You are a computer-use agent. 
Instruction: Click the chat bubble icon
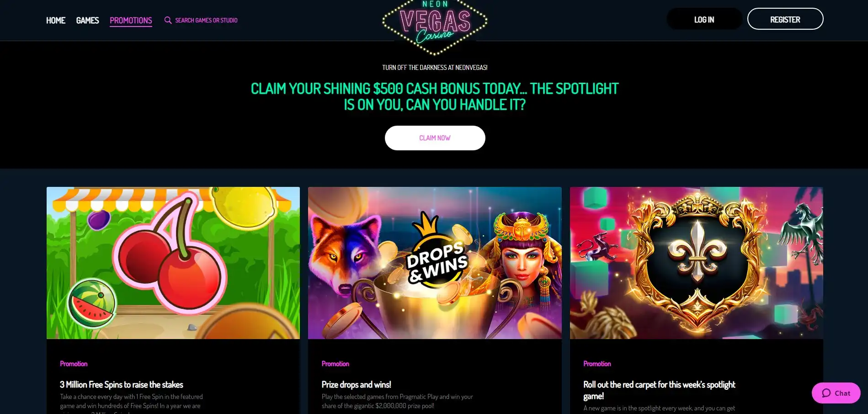826,393
